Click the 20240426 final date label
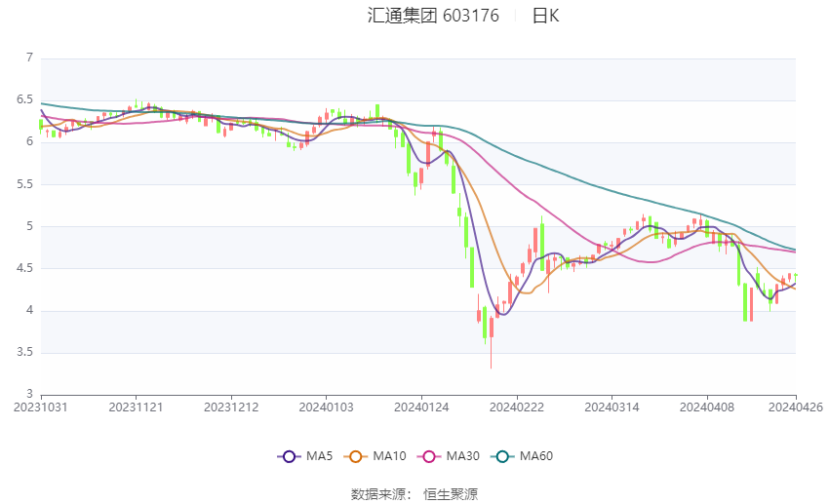 coord(795,407)
